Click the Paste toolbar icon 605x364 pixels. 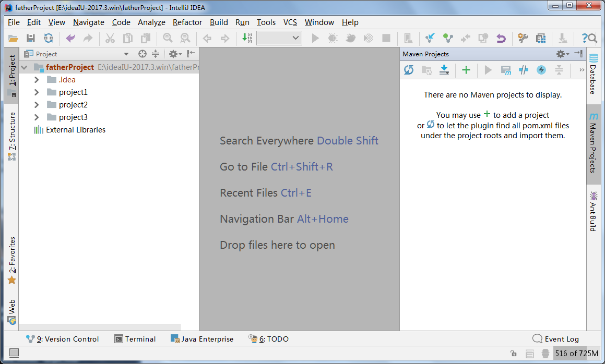(146, 38)
